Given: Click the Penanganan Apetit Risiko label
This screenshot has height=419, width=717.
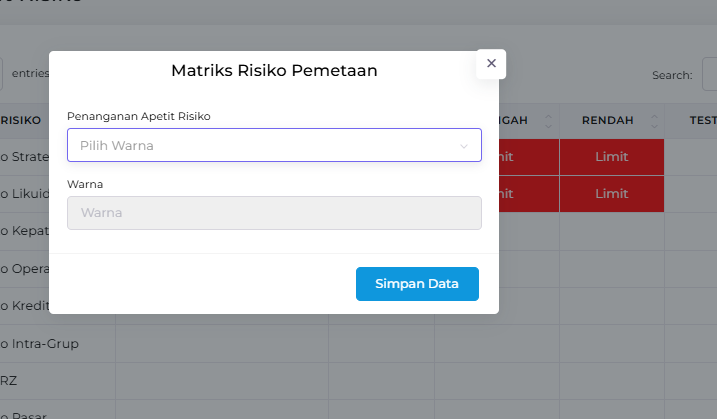Looking at the screenshot, I should (x=138, y=116).
